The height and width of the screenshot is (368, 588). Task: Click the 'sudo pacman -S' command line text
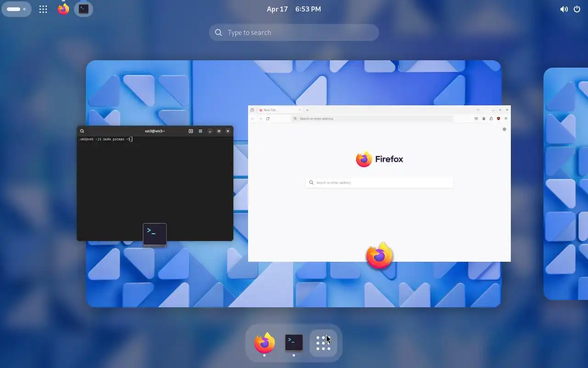(117, 139)
